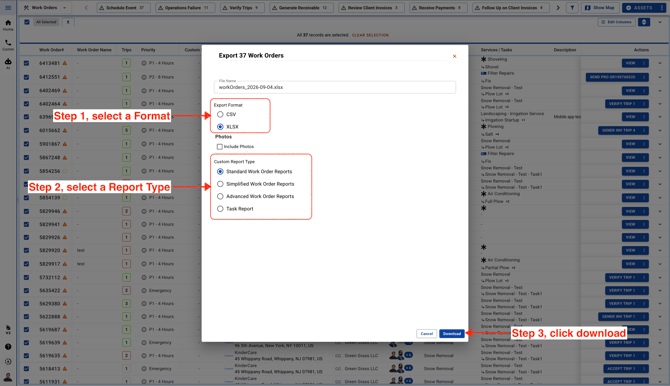Viewport: 670px width, 386px height.
Task: Open the Review Client Invoices tab
Action: point(371,8)
